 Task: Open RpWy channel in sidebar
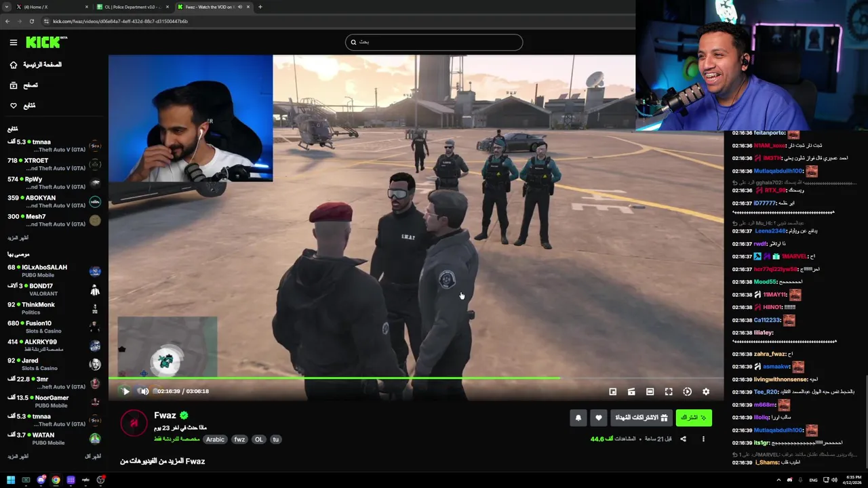pos(54,183)
